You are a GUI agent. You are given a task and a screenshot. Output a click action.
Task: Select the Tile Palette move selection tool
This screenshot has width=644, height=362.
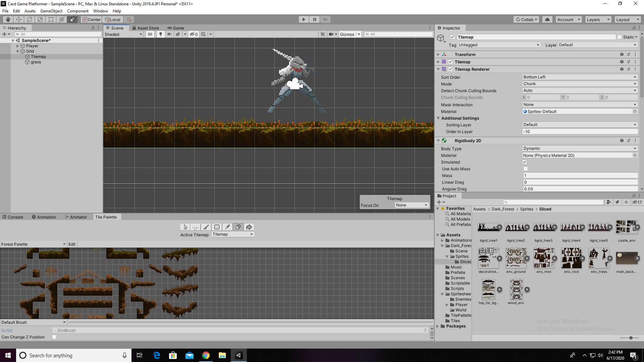click(196, 227)
